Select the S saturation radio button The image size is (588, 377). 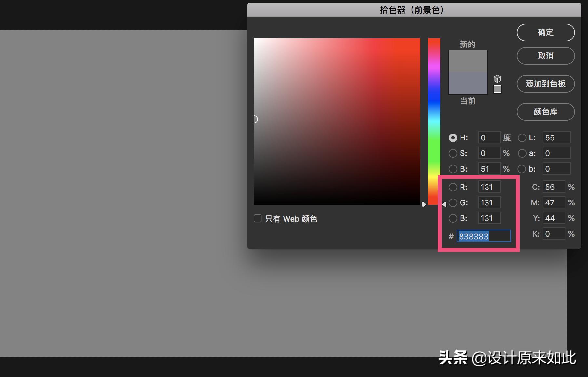tap(453, 153)
